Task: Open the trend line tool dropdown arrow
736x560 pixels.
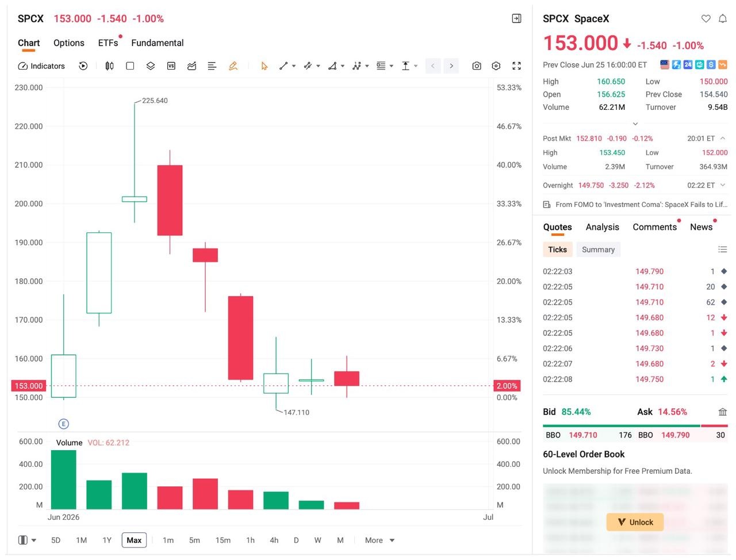Action: tap(294, 66)
